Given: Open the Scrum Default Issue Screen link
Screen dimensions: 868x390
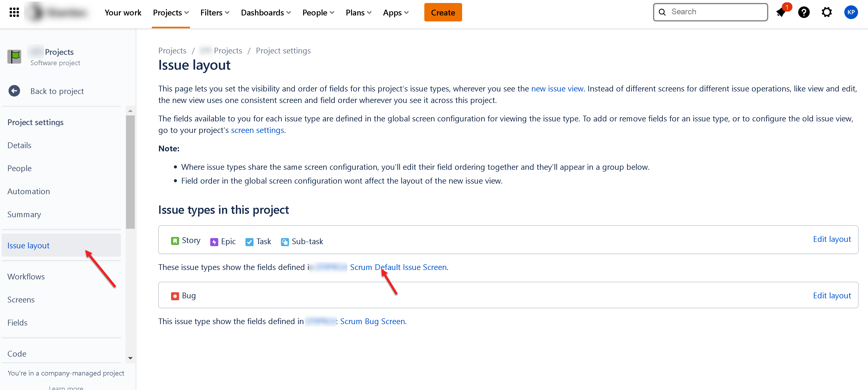Looking at the screenshot, I should click(398, 267).
